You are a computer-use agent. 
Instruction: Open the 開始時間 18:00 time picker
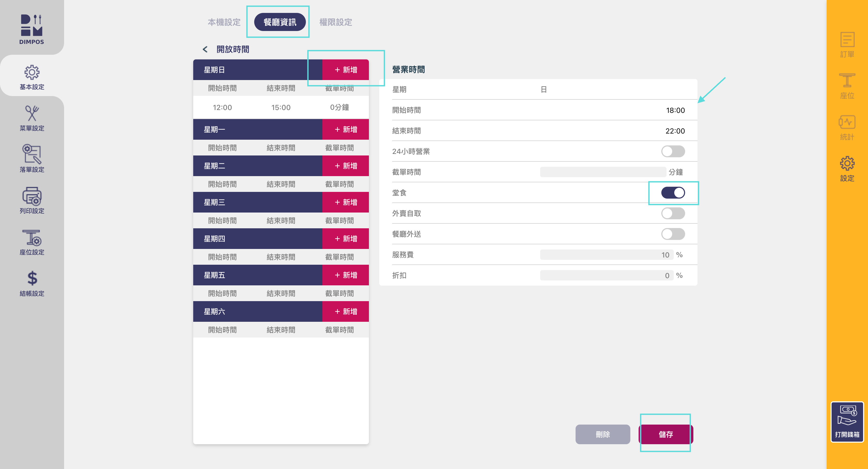click(x=675, y=110)
